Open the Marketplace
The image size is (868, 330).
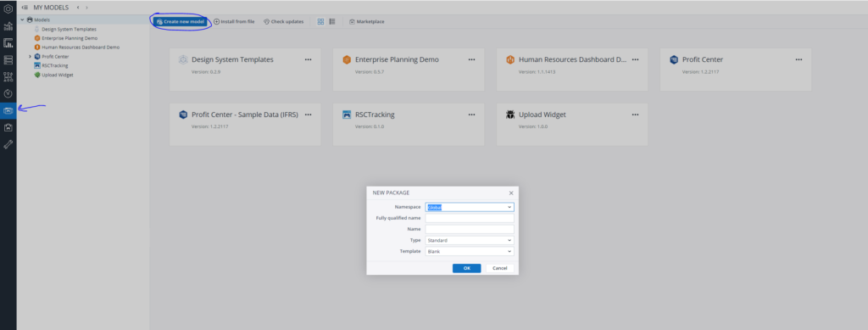[366, 21]
